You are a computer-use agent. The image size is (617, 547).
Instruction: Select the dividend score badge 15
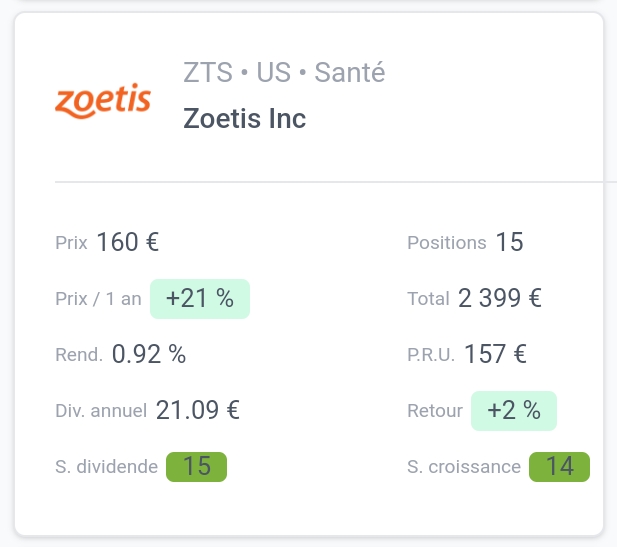(196, 467)
